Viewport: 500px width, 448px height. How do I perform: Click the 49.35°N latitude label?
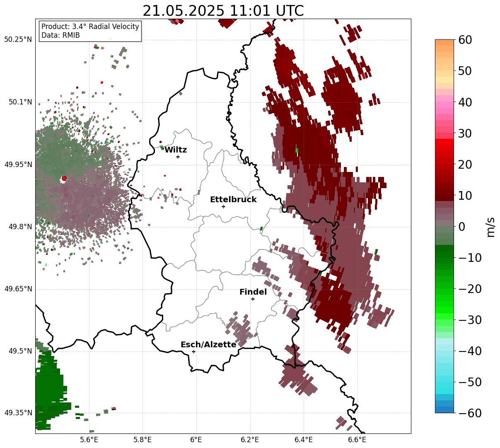[x=18, y=413]
